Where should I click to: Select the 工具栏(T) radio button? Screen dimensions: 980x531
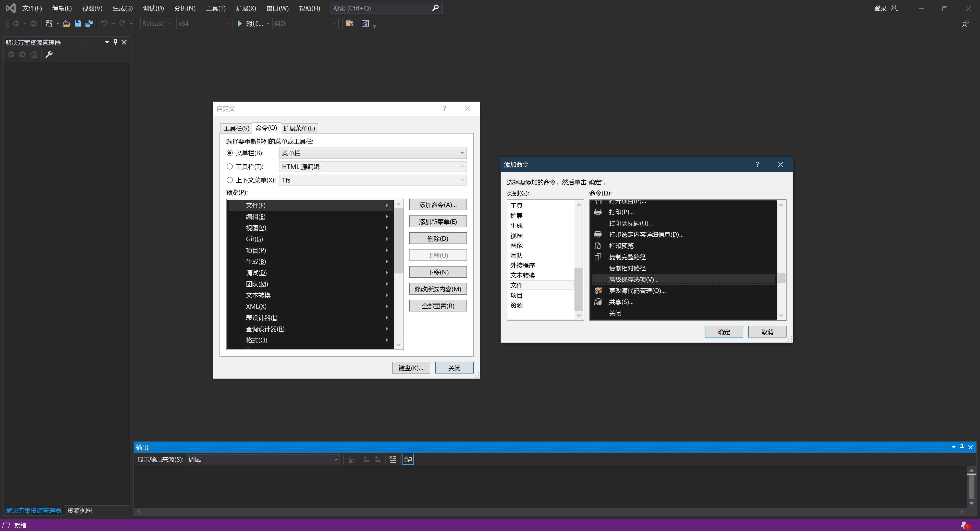tap(230, 167)
